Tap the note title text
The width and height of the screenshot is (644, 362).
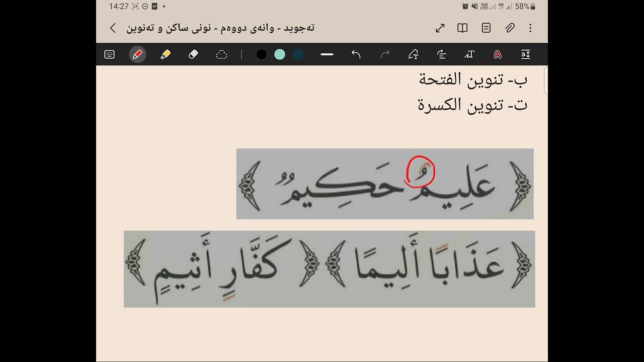coord(220,28)
